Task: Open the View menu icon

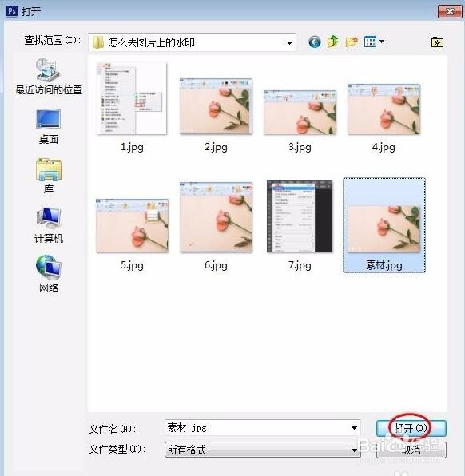Action: [x=370, y=42]
